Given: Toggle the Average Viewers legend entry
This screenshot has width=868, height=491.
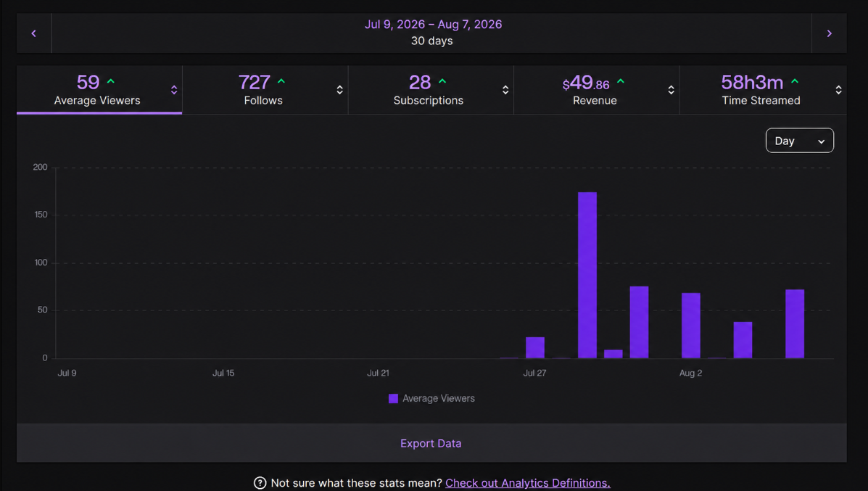Looking at the screenshot, I should (431, 399).
